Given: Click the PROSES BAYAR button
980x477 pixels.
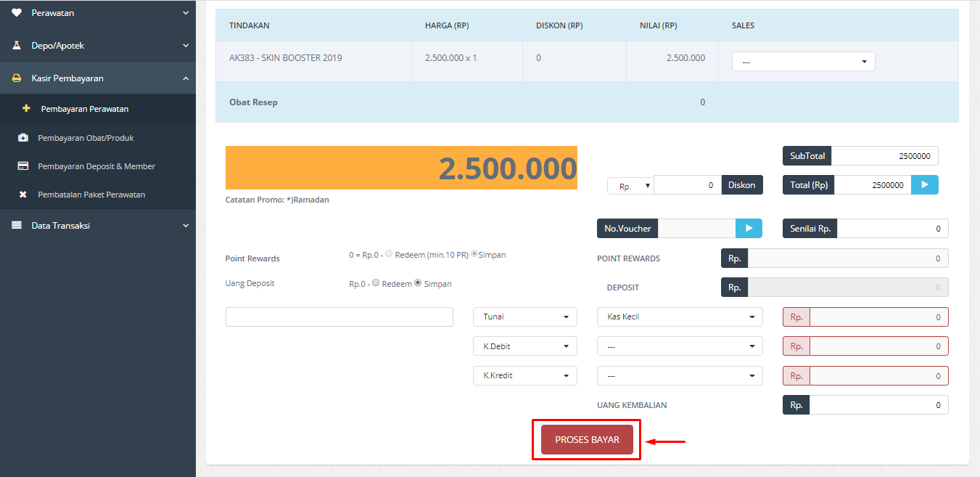Looking at the screenshot, I should click(587, 440).
